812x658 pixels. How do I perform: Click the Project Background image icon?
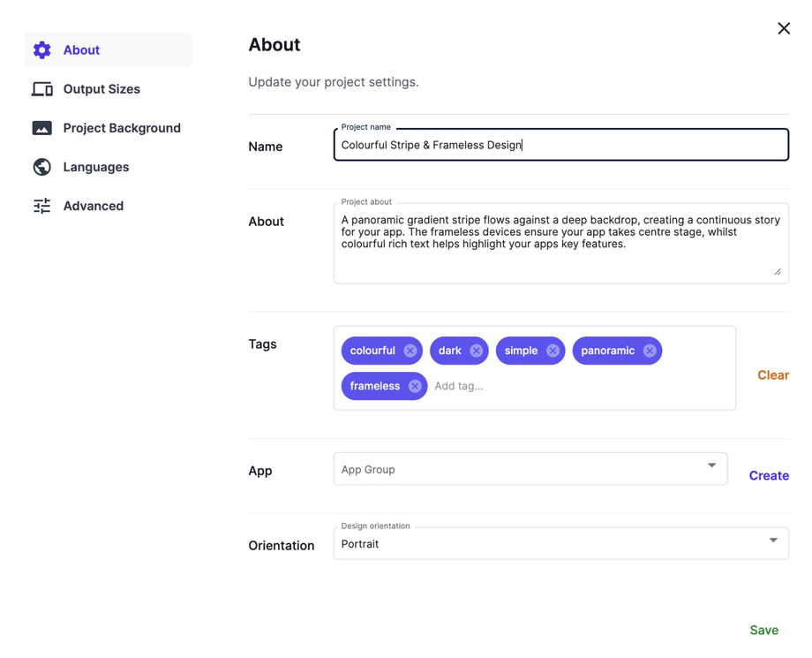41,127
